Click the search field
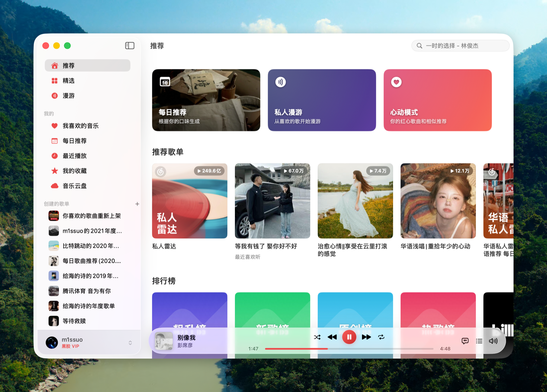 pyautogui.click(x=460, y=46)
